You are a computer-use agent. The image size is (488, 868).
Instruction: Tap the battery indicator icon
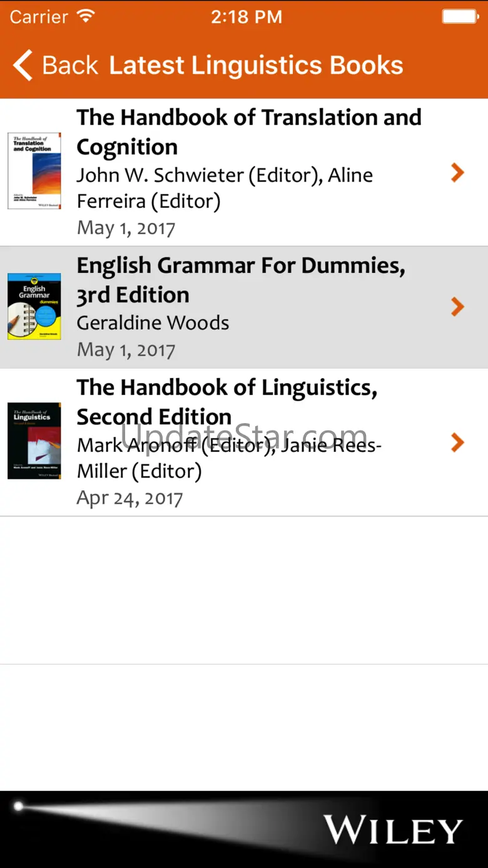(x=460, y=16)
